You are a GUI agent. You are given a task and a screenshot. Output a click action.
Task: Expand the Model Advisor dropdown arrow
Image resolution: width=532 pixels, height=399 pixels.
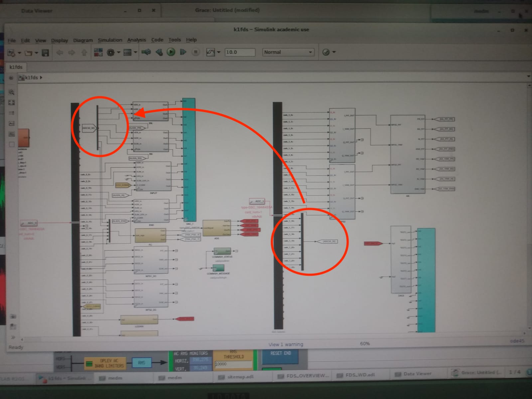tap(334, 52)
